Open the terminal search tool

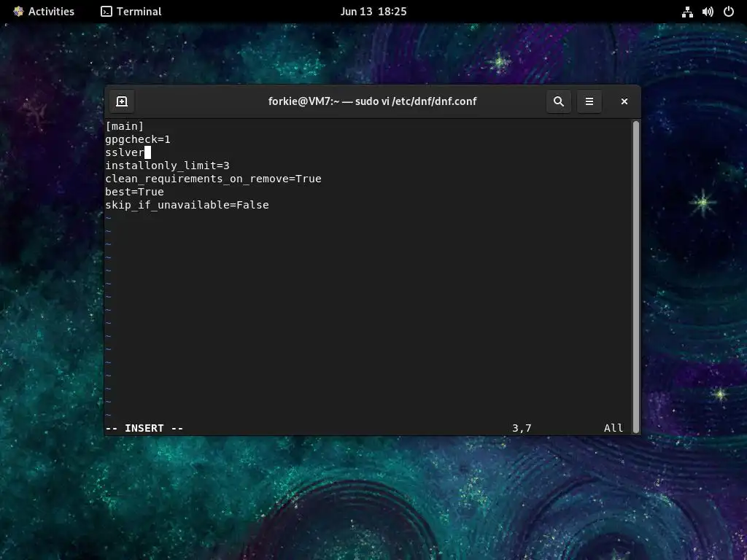558,101
